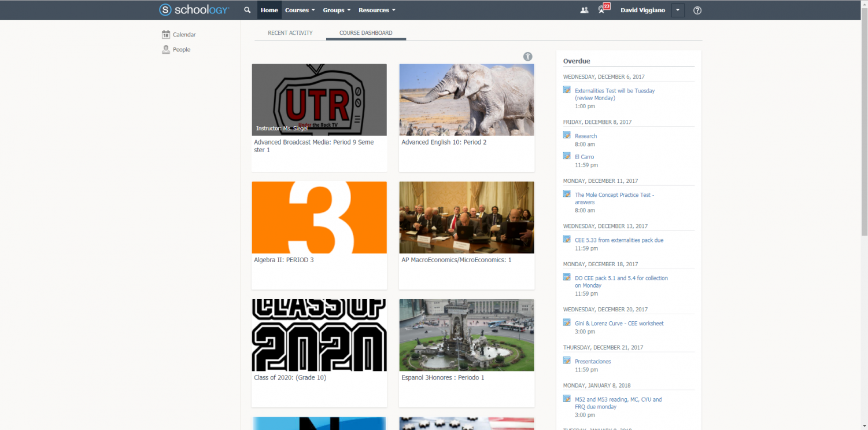Click icon beside DO CEE pack 5.1 item
868x430 pixels.
[567, 277]
